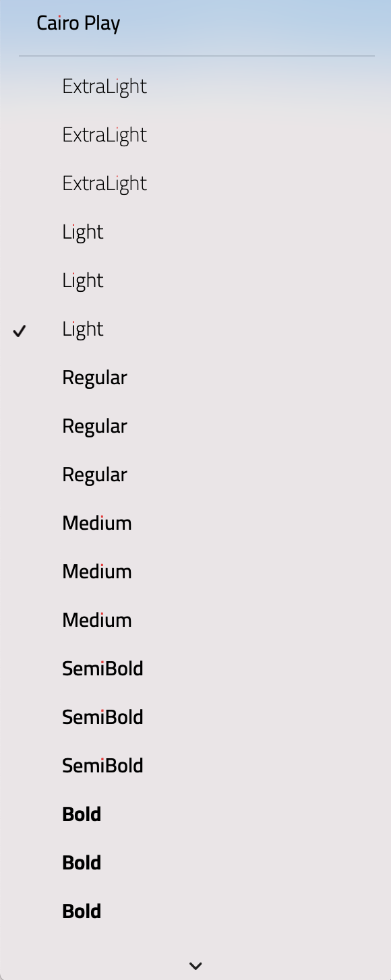The width and height of the screenshot is (391, 980).
Task: Select the first ExtraLight weight option
Action: pyautogui.click(x=104, y=86)
